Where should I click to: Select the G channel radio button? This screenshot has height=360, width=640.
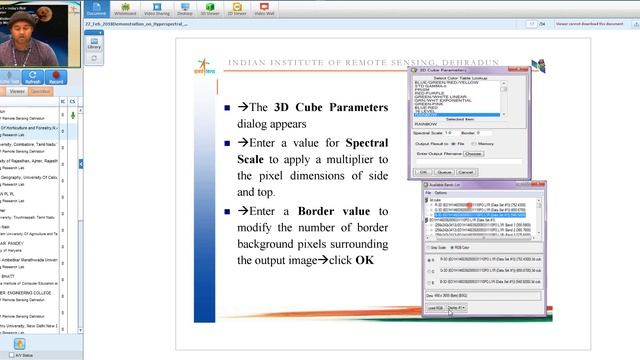tap(429, 271)
